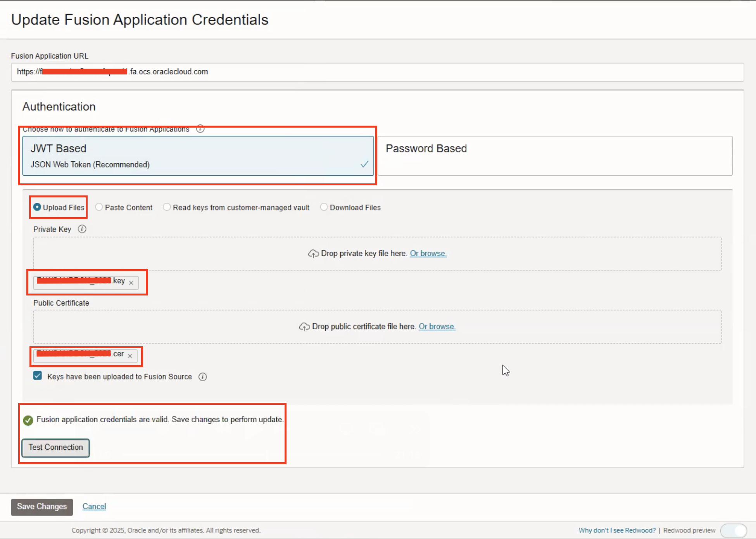
Task: Toggle the Redwood preview switch
Action: coord(734,530)
